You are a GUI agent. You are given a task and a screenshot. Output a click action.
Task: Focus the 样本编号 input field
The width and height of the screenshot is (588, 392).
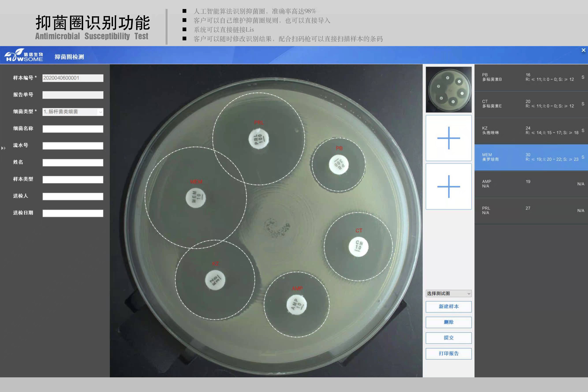tap(73, 78)
